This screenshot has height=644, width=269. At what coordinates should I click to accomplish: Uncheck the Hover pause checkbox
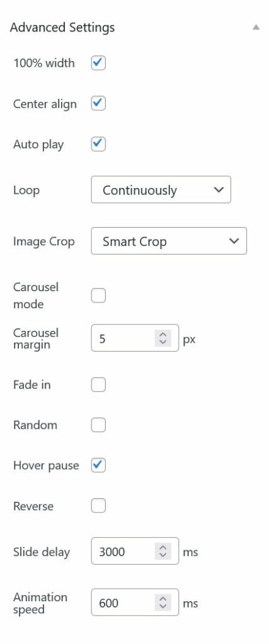[x=98, y=465]
